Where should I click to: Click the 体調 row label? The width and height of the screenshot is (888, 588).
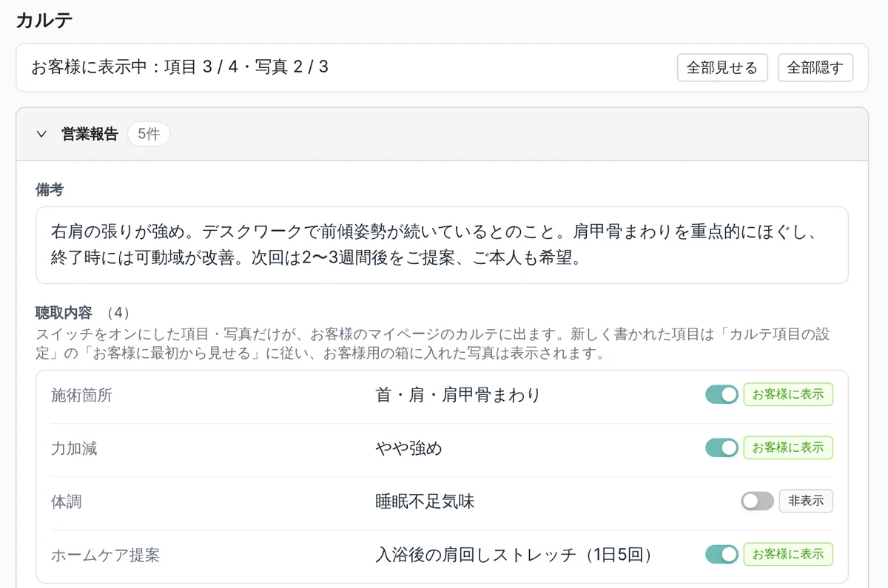67,501
